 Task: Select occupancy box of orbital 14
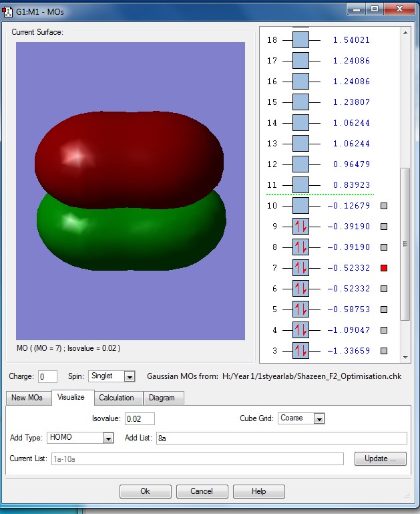coord(300,123)
